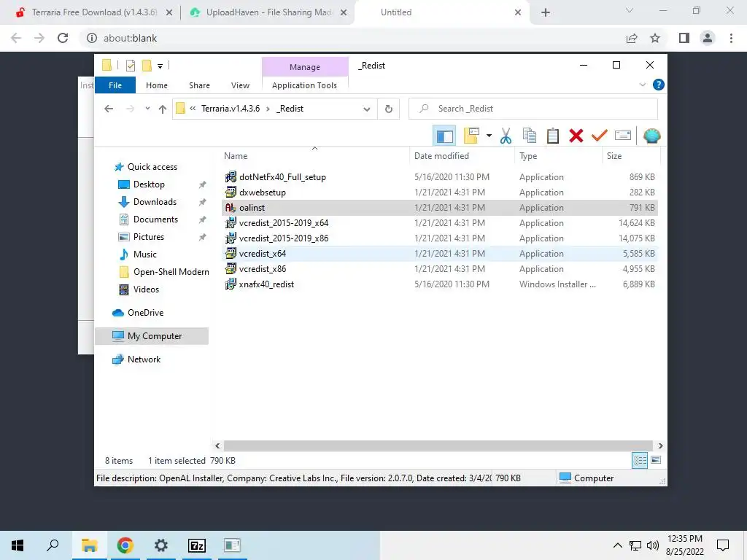
Task: Go up one folder level
Action: point(163,109)
